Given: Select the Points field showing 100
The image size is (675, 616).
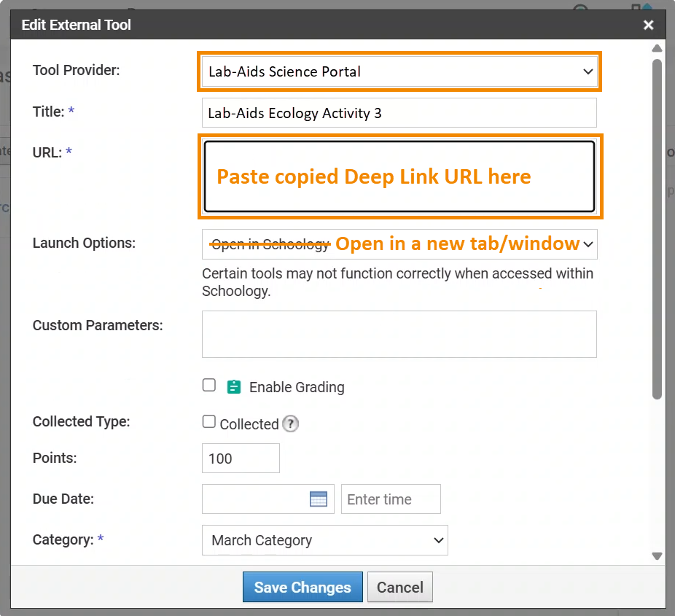Looking at the screenshot, I should click(241, 458).
